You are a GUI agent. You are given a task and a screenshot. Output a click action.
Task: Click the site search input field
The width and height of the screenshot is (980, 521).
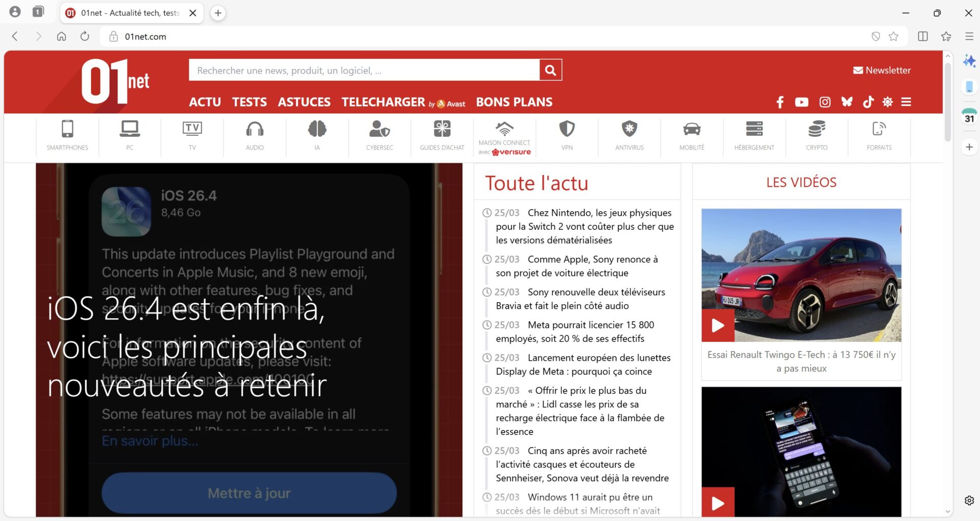pos(364,70)
